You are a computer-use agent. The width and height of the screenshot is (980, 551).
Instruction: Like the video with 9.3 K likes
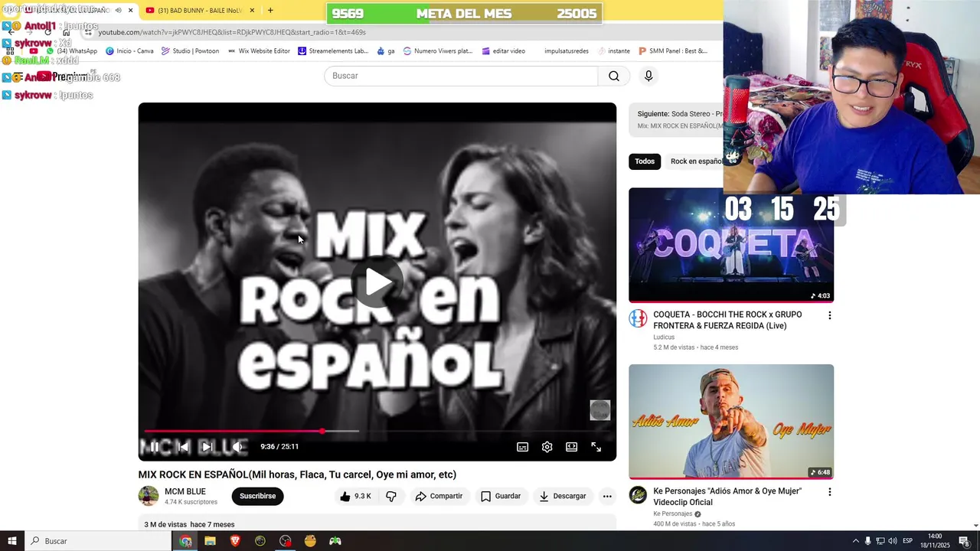355,496
